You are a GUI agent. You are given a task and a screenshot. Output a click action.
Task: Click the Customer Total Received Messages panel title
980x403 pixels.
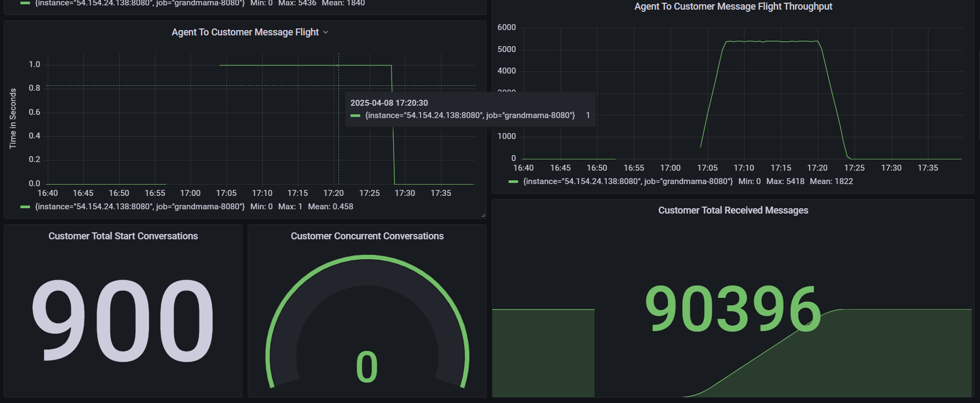point(733,210)
